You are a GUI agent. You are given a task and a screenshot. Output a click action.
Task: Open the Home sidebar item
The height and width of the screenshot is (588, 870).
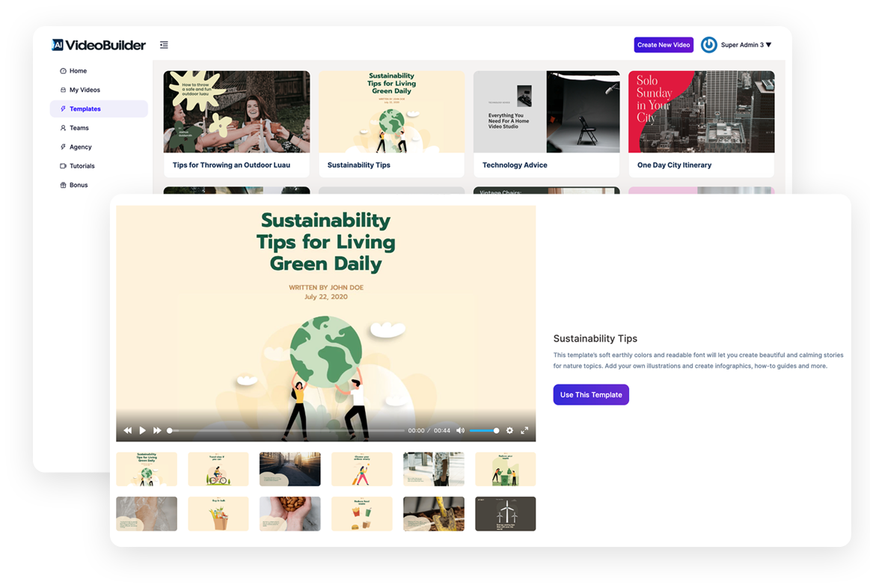point(78,71)
